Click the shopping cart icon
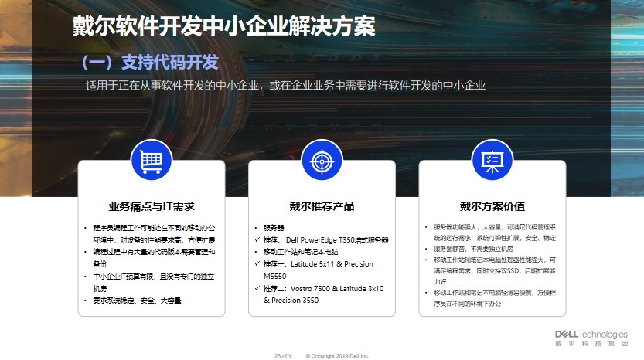 152,161
